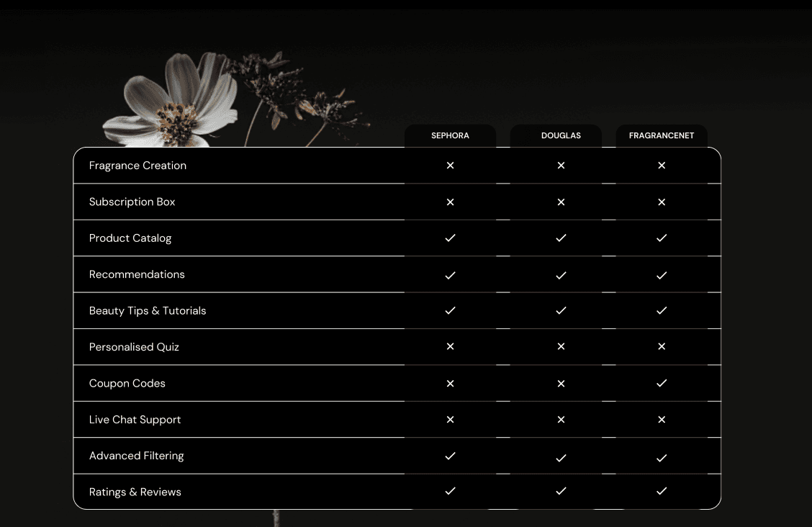Click the Sephora cross for Coupon Codes
812x527 pixels.
point(450,384)
